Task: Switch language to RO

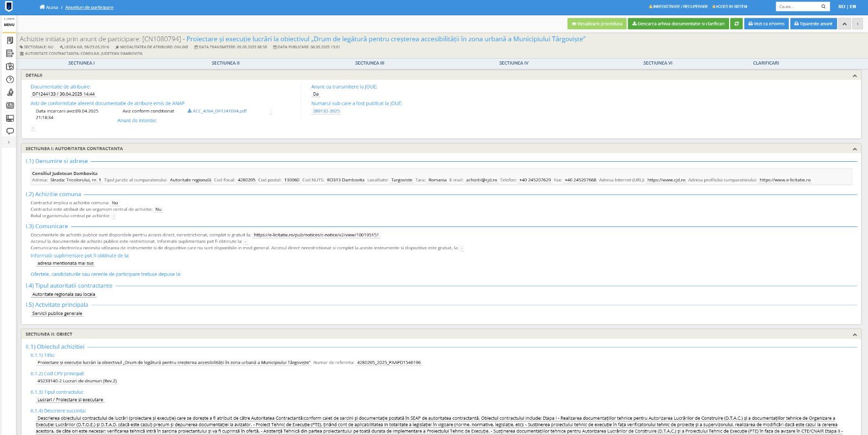Action: pyautogui.click(x=841, y=7)
